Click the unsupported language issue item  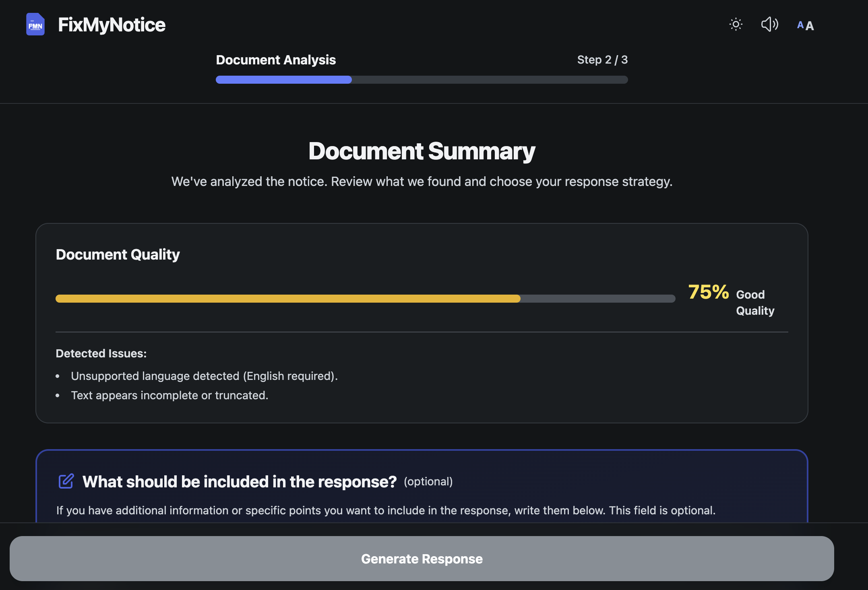204,376
